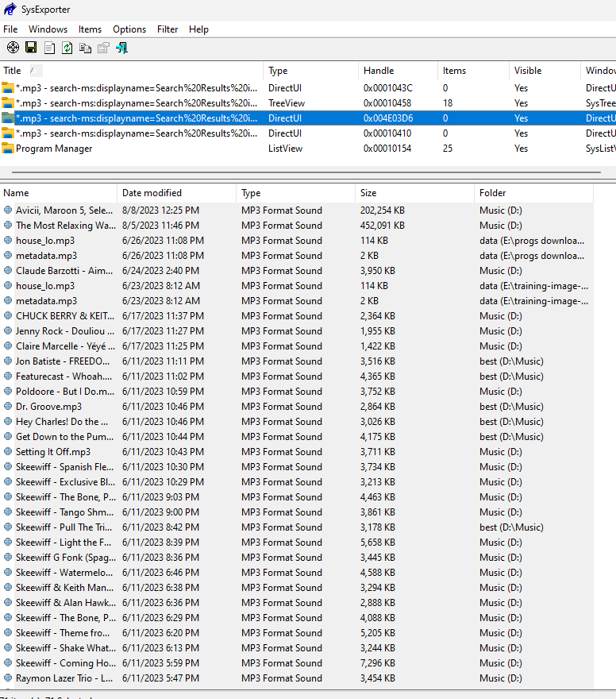The height and width of the screenshot is (699, 616).
Task: Open the Options menu
Action: (129, 29)
